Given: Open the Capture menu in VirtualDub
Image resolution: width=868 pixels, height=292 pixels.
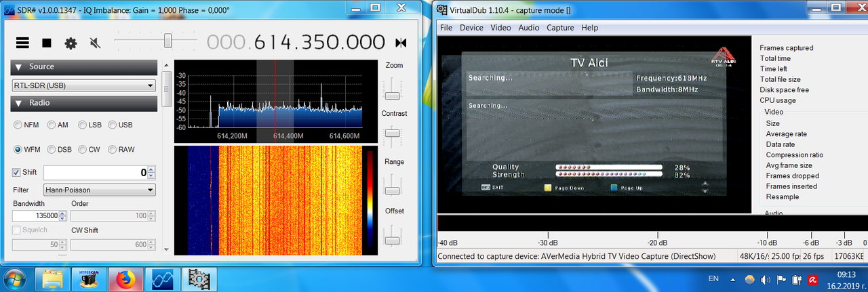Looking at the screenshot, I should tap(560, 28).
